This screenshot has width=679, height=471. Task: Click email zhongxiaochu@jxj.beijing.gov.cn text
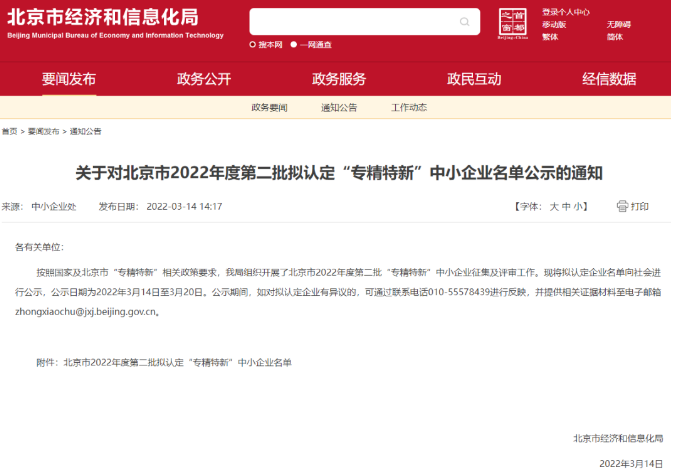point(85,312)
